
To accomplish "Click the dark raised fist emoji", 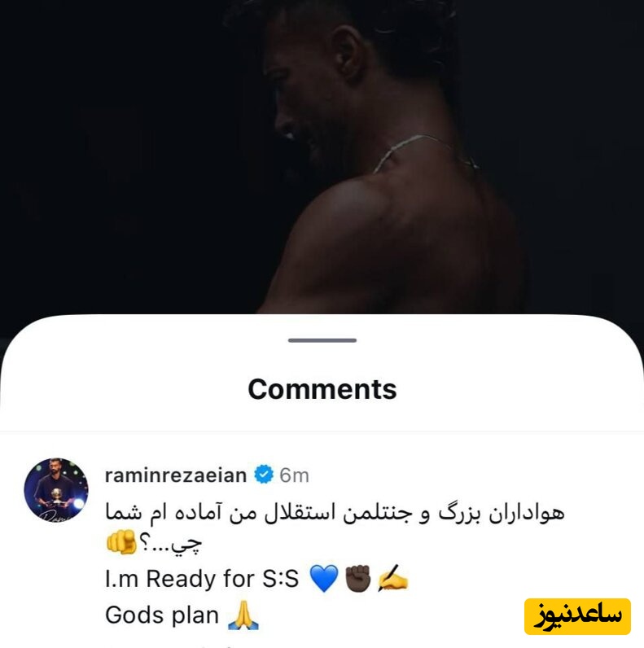I will click(x=358, y=578).
